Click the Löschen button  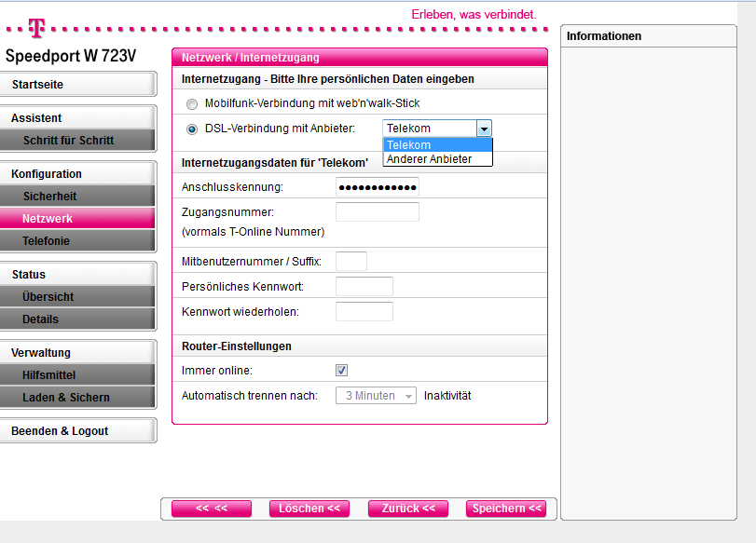[309, 509]
